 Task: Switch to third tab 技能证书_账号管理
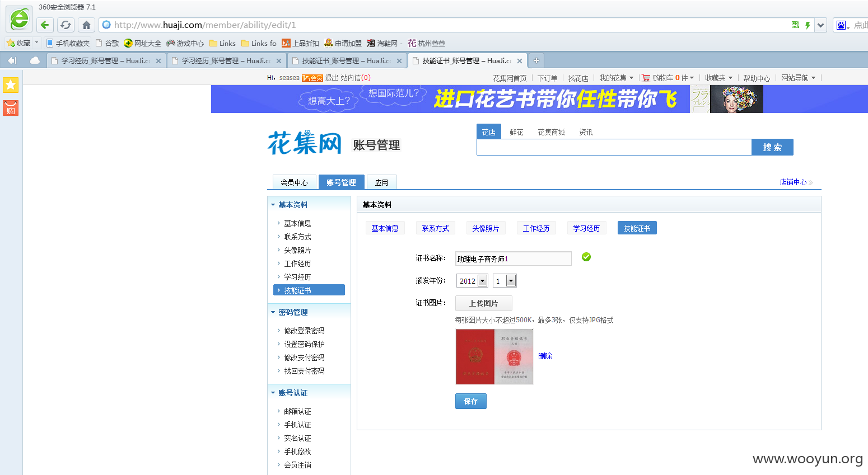click(x=346, y=60)
